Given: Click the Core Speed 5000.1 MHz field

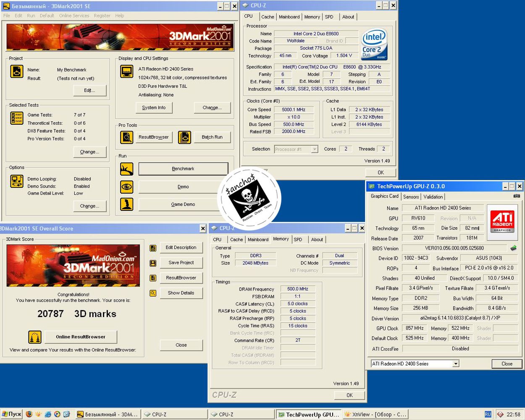Looking at the screenshot, I should (x=294, y=110).
